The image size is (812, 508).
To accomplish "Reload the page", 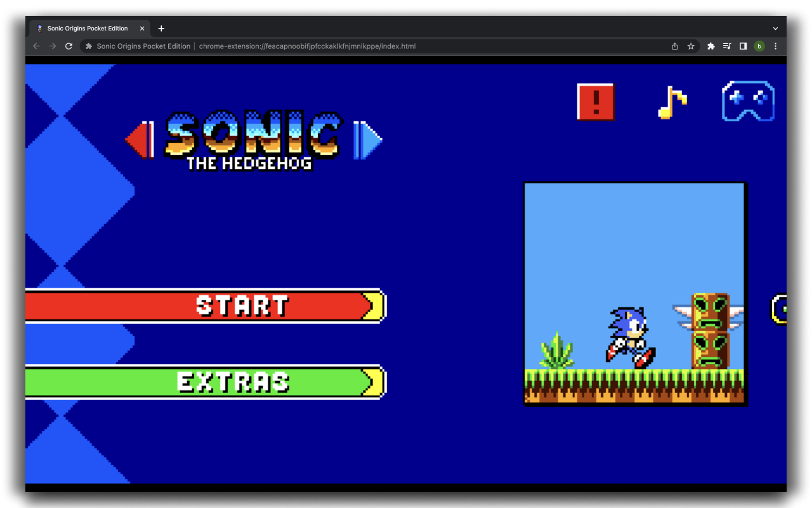I will coord(69,46).
